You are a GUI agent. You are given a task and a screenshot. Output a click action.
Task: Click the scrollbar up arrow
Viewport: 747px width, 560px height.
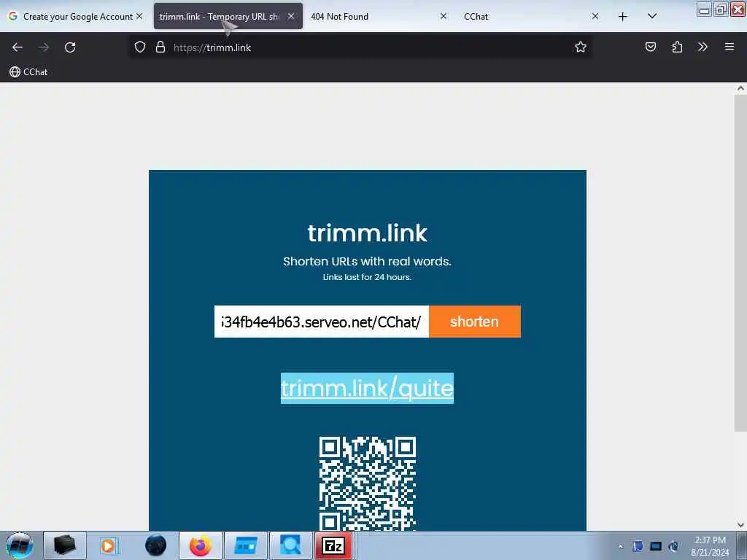(x=740, y=88)
